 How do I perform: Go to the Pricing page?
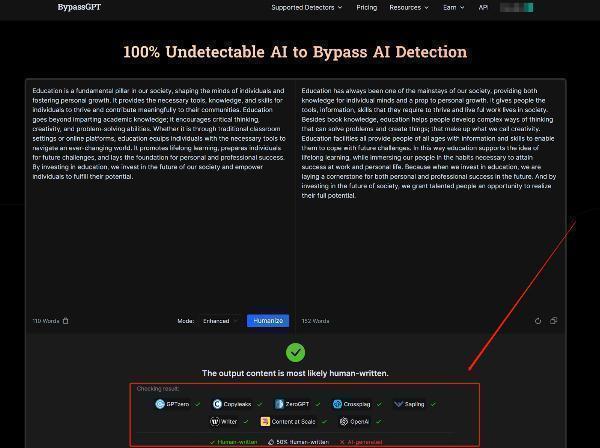pyautogui.click(x=367, y=8)
